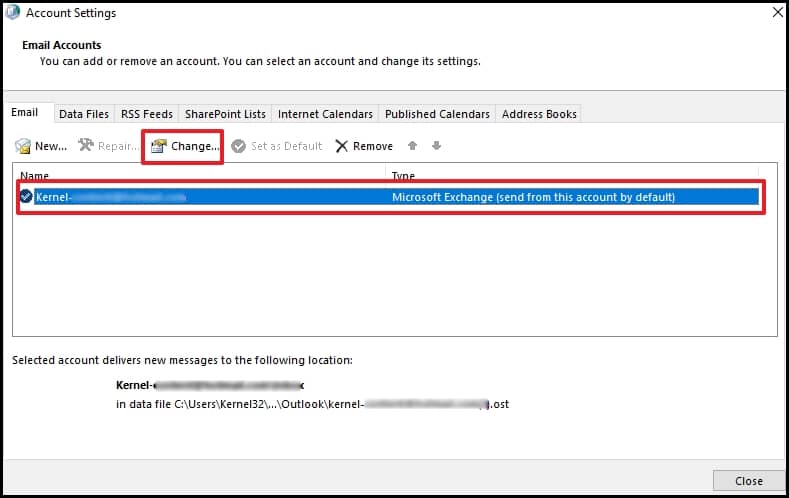Open the RSS Feeds tab
Image resolution: width=789 pixels, height=498 pixels.
147,114
